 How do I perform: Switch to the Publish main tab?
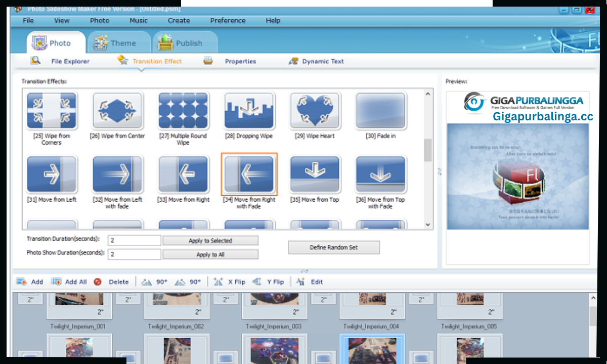[x=185, y=43]
